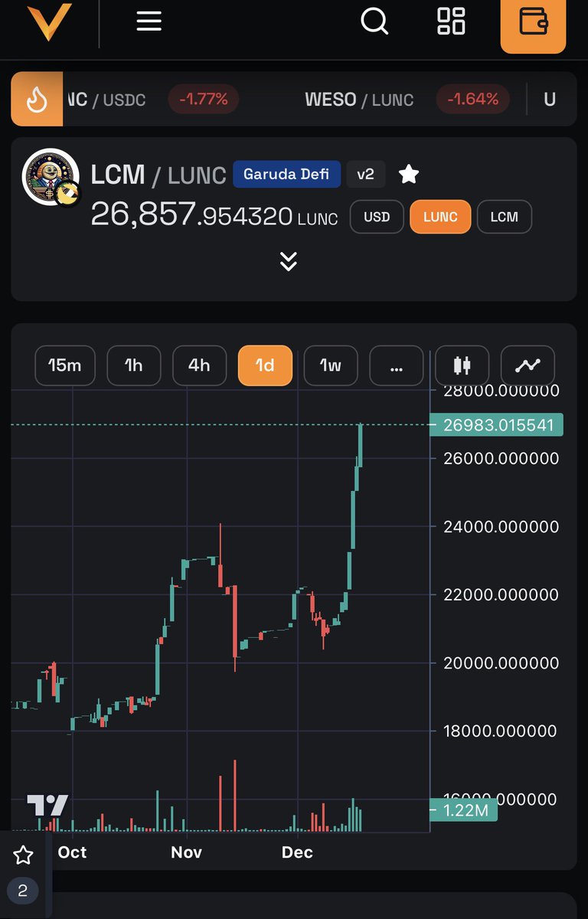
Task: Tap the favorites count badge 2
Action: (23, 891)
